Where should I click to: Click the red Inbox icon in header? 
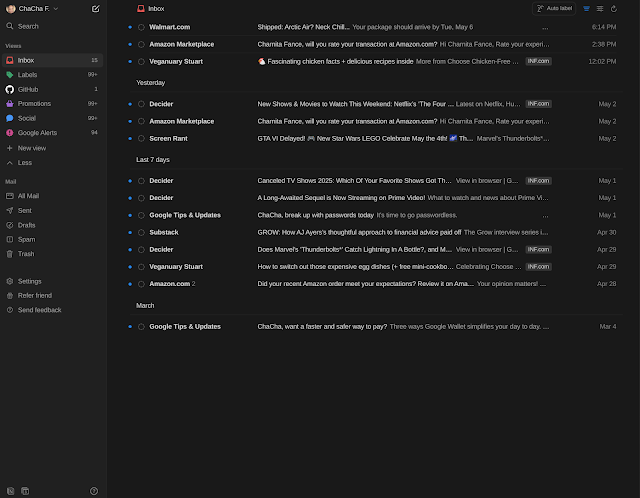tap(141, 9)
